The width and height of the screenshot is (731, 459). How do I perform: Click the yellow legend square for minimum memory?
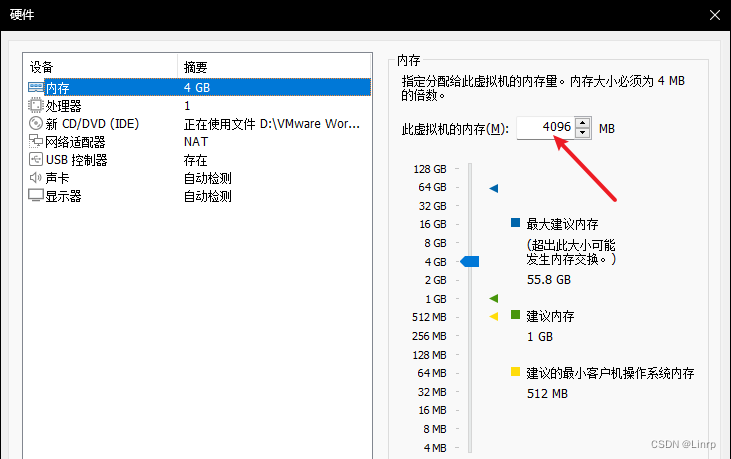point(515,371)
